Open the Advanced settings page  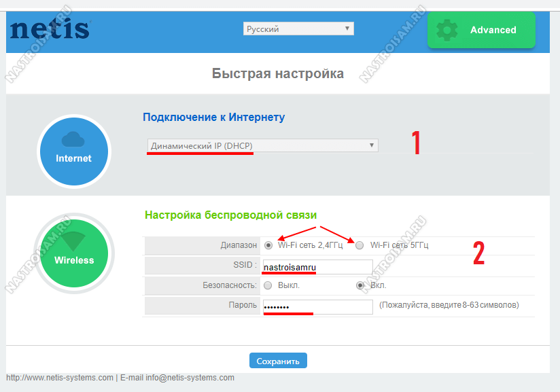point(481,31)
